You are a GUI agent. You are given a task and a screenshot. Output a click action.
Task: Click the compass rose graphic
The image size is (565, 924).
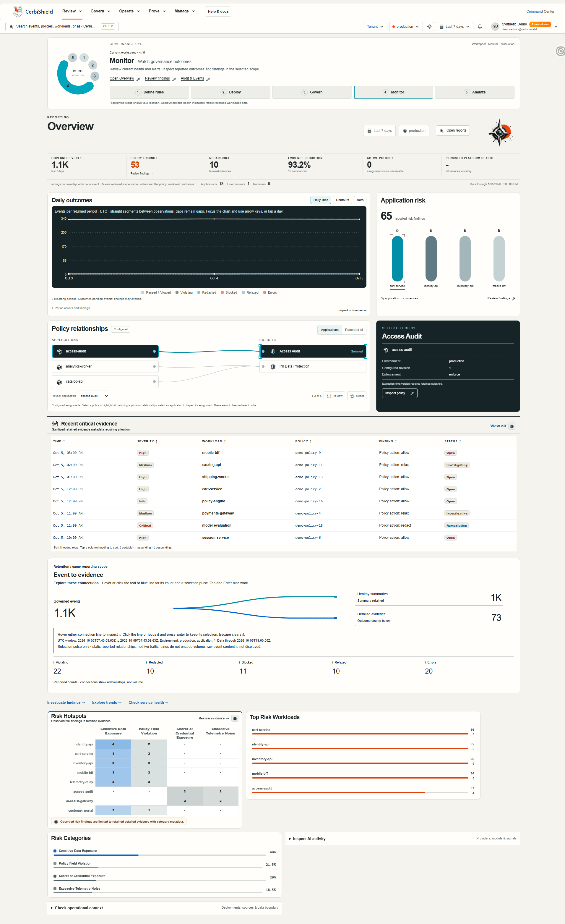pyautogui.click(x=500, y=132)
